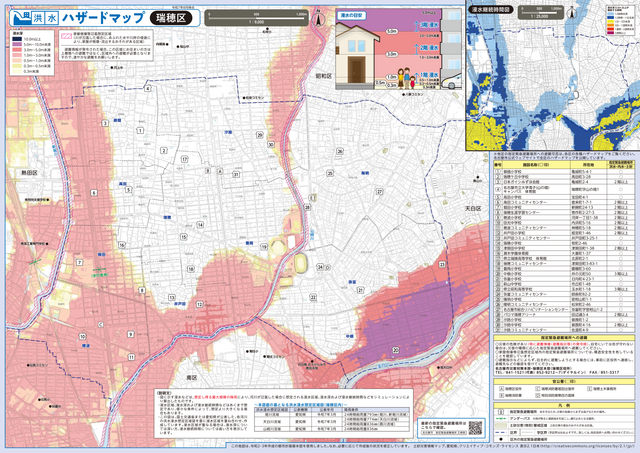Click the yellow swatch in the inset duration legend
The height and width of the screenshot is (453, 640).
pos(611,22)
